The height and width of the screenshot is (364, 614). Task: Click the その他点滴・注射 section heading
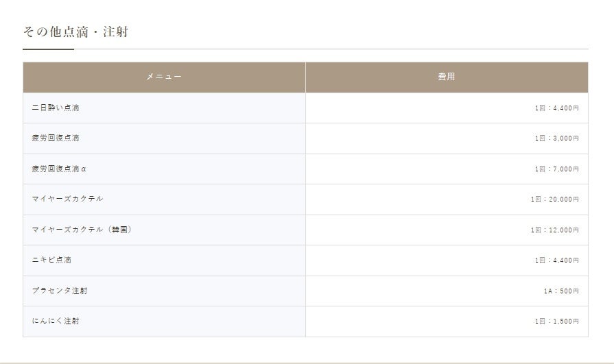(76, 32)
